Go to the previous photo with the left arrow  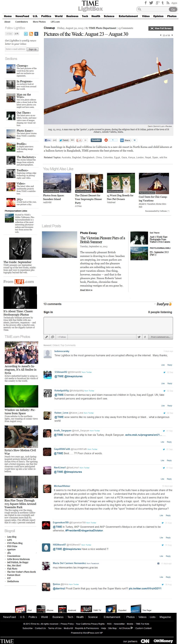[161, 35]
